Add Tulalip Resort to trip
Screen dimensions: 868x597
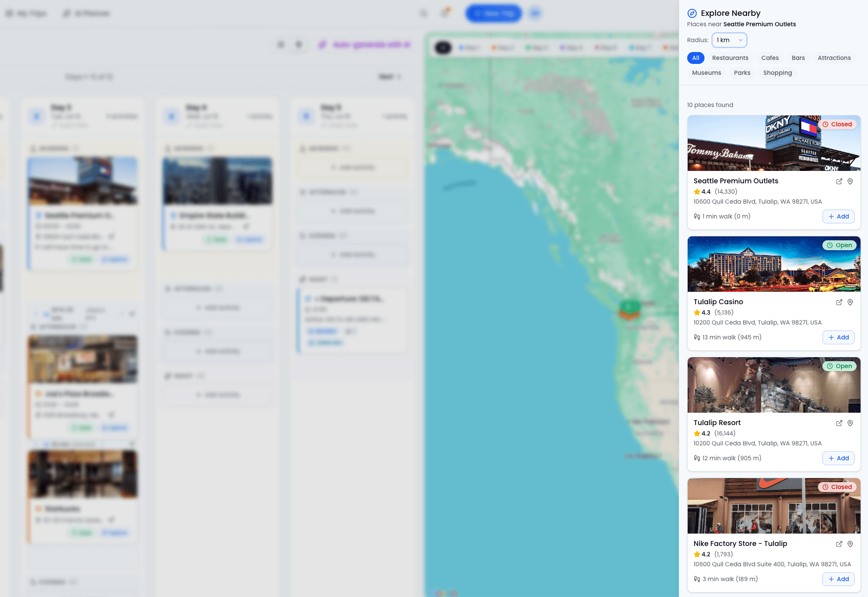pos(838,458)
